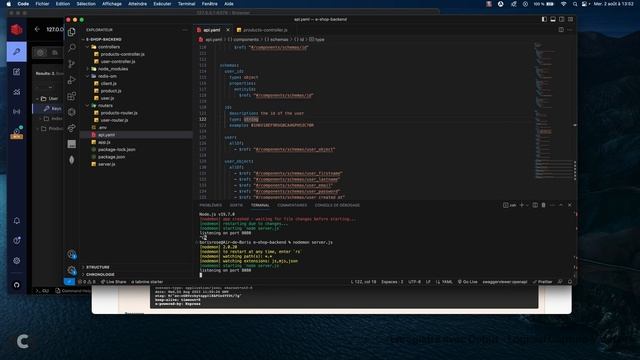Open the Manage gear in the VS Code activity bar

tap(72, 270)
